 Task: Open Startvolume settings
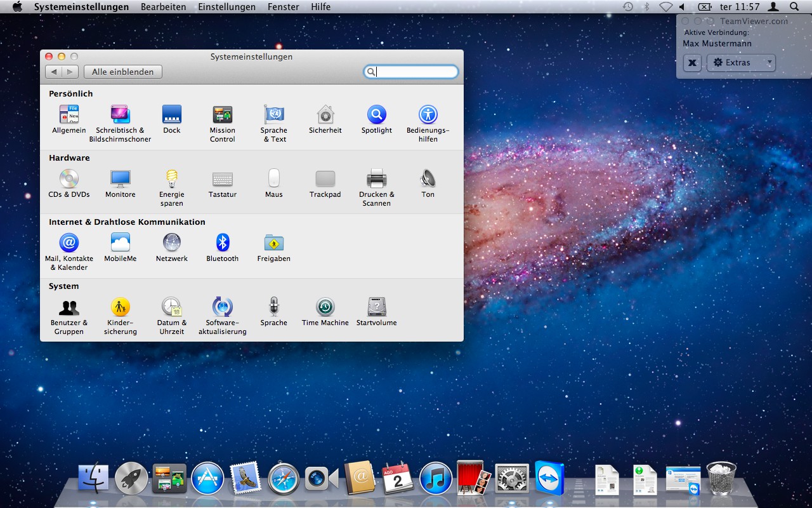377,312
